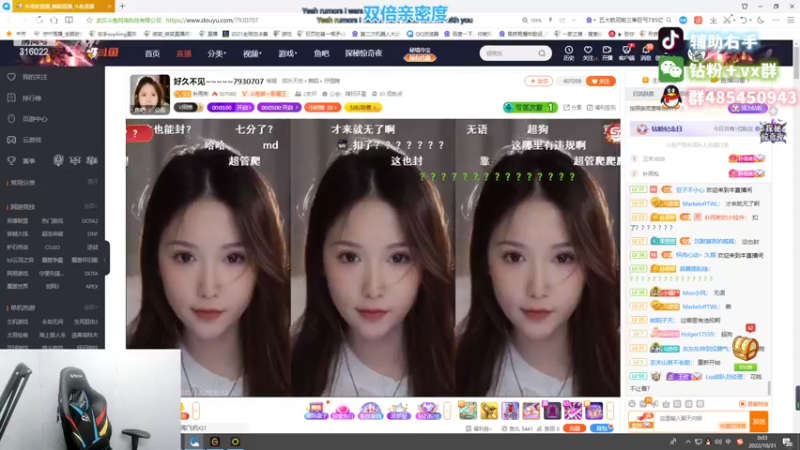The image size is (800, 450).
Task: Open the golden treasure chest in chat
Action: coord(745,348)
